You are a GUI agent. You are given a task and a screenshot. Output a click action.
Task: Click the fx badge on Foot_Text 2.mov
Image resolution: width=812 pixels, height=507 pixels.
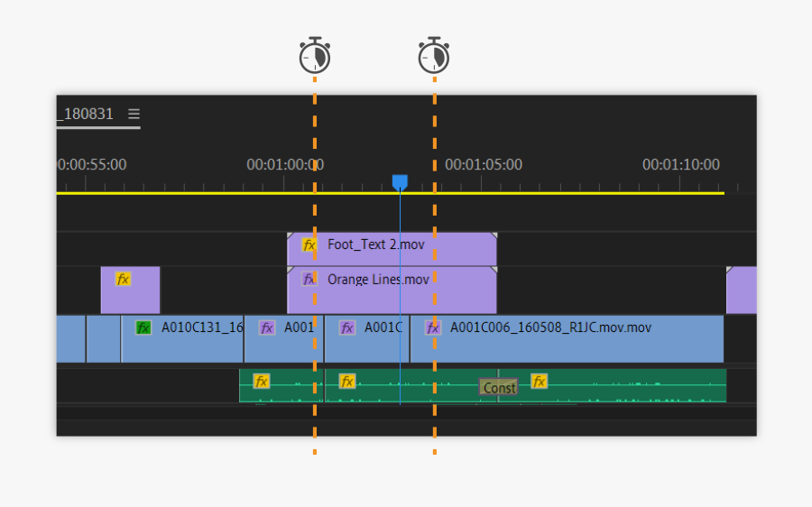(309, 244)
